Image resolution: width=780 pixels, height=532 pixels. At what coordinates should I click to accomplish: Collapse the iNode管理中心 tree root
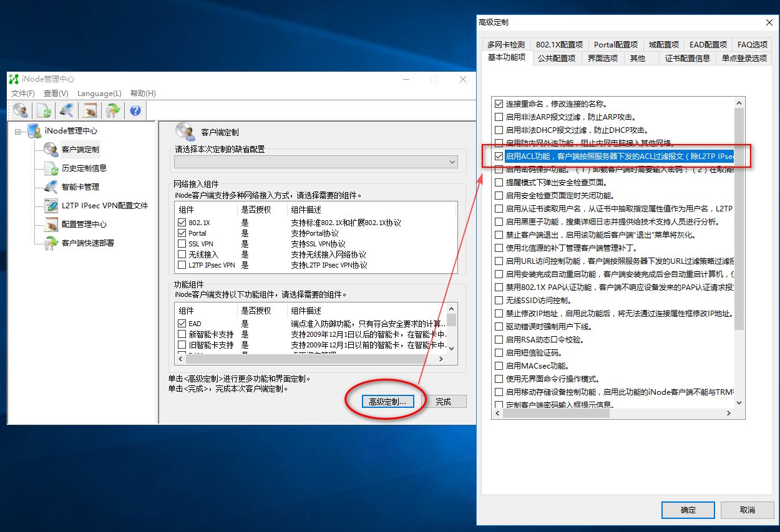[x=17, y=132]
